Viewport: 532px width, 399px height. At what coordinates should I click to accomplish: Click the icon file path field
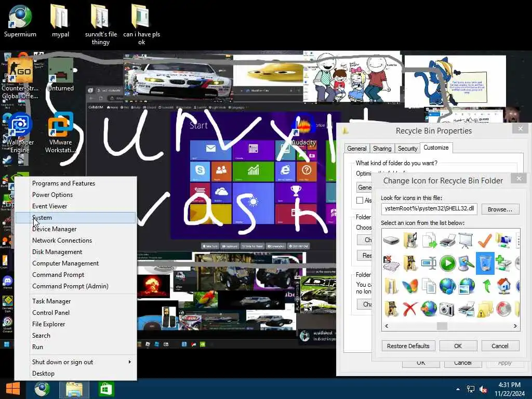coord(429,209)
